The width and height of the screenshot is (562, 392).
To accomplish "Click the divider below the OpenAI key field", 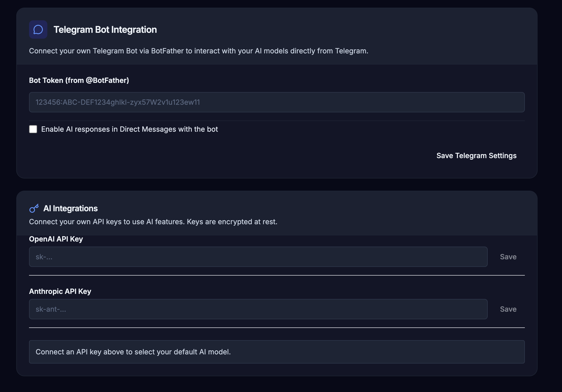I will 277,275.
